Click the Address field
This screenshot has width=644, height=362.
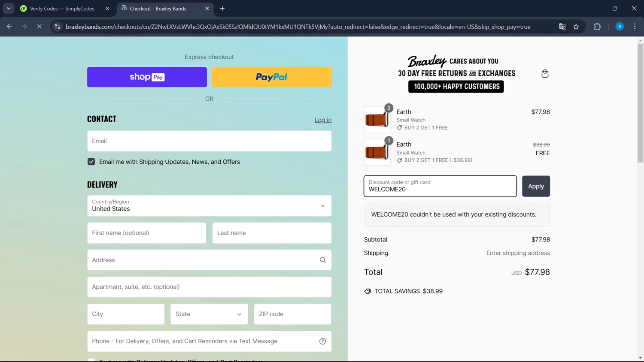[x=209, y=260]
